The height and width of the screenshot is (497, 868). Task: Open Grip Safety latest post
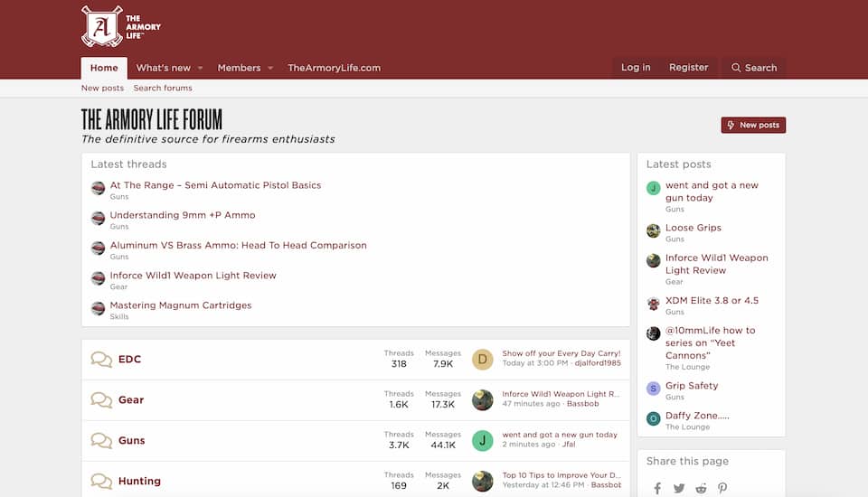click(692, 385)
